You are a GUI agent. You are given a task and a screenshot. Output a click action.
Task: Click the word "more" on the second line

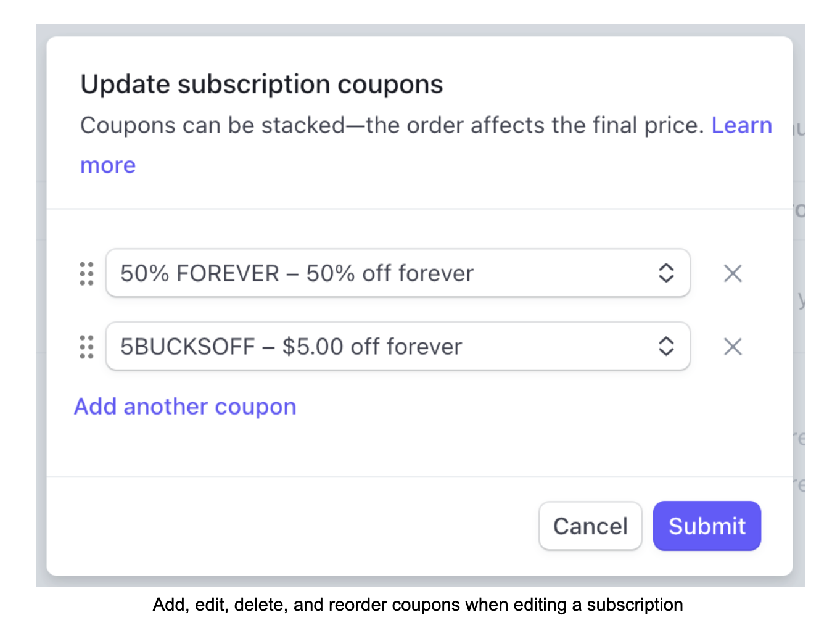108,165
